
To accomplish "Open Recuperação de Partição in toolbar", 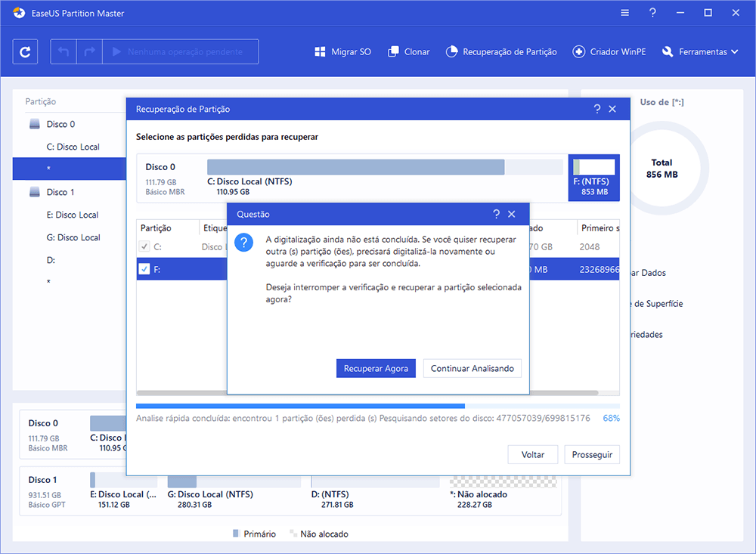I will click(x=501, y=51).
